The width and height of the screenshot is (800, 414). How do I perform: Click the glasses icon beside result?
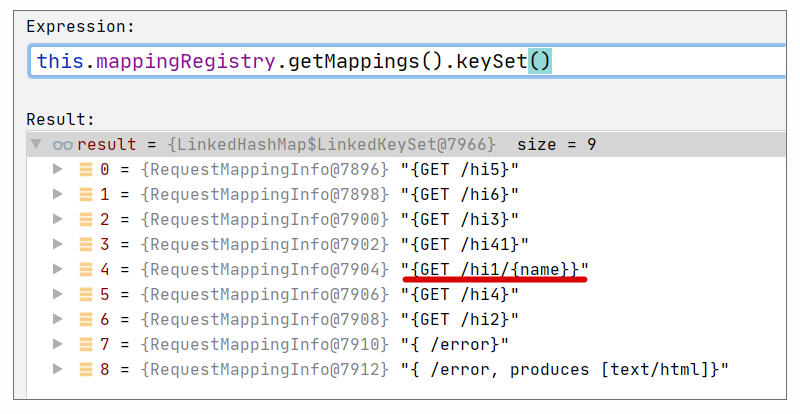[x=62, y=145]
